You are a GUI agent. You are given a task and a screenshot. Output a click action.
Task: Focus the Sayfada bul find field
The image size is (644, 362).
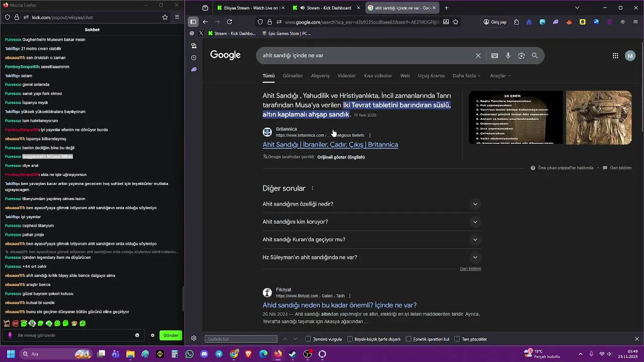[x=241, y=339]
